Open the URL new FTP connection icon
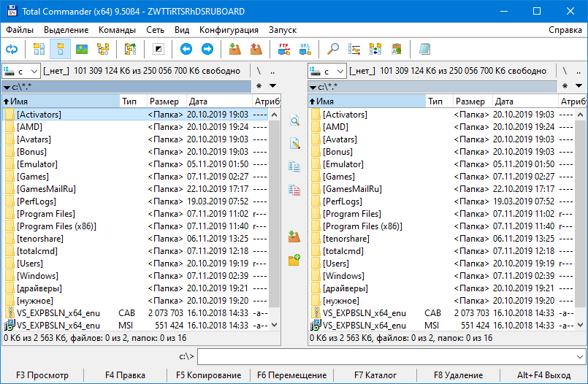The width and height of the screenshot is (588, 384). coord(305,49)
